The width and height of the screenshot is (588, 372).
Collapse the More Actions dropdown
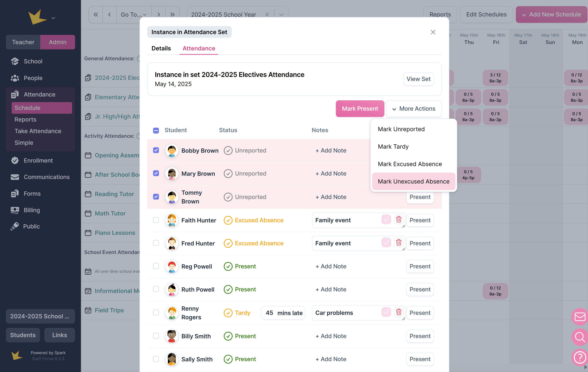[414, 109]
